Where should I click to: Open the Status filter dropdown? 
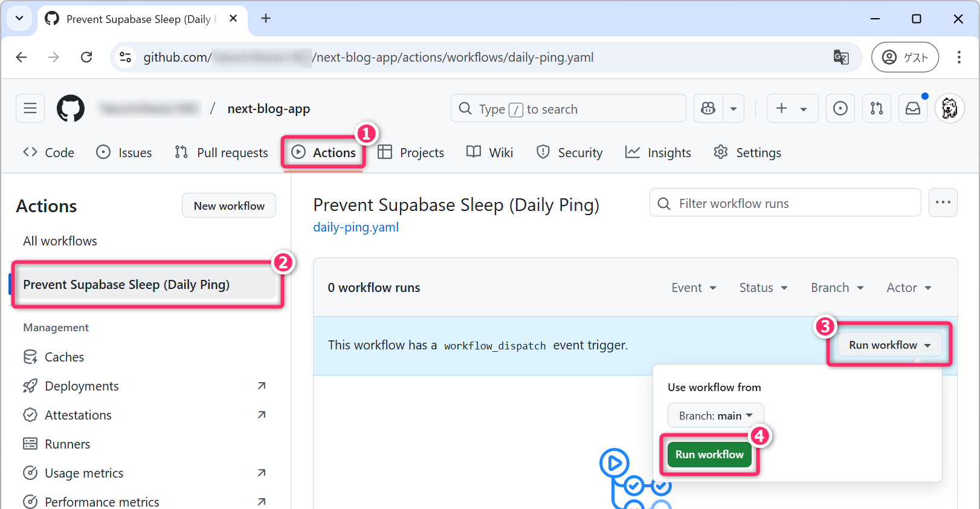tap(763, 288)
